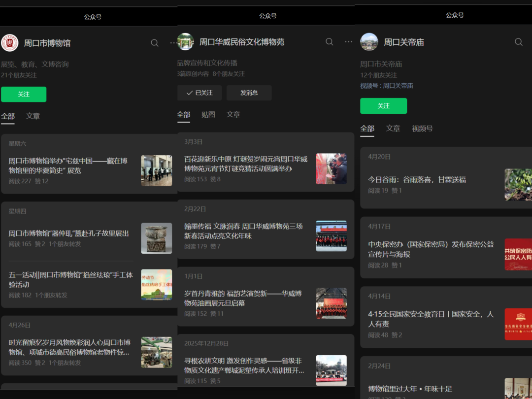532x399 pixels.
Task: Select 视频号 tab in 周口关帝庙
Action: coord(423,129)
